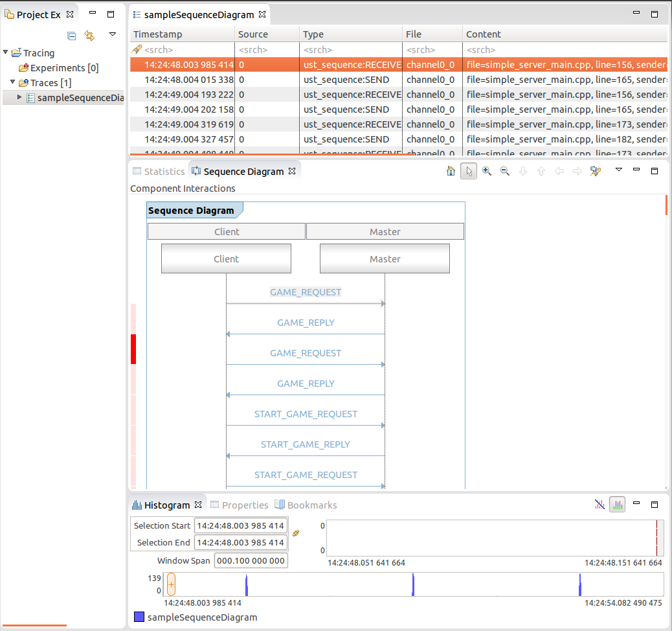Click the Client lifeline box

(x=226, y=259)
